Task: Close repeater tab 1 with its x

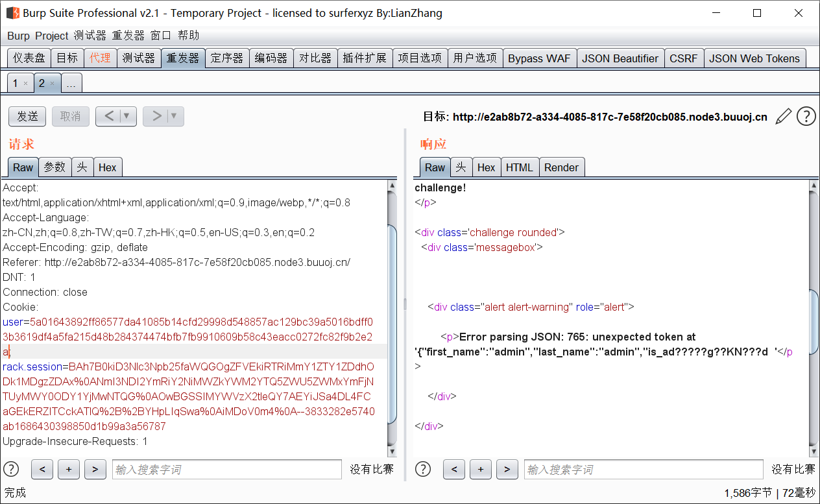Action: pyautogui.click(x=25, y=83)
